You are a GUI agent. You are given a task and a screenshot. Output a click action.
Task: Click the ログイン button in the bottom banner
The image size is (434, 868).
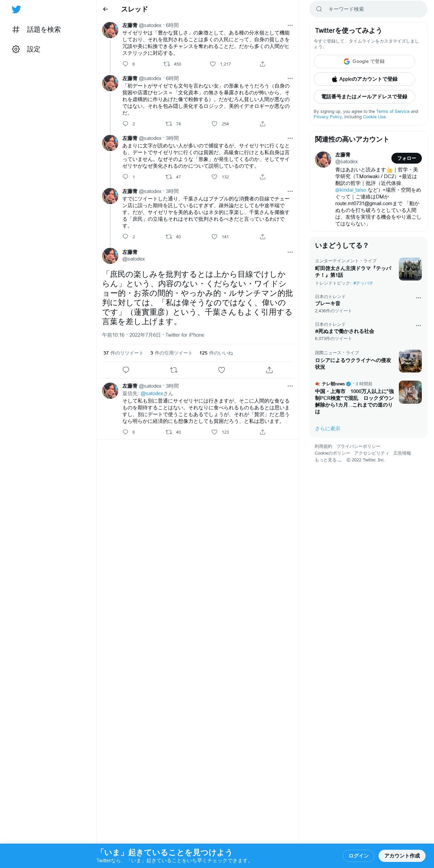[x=359, y=855]
